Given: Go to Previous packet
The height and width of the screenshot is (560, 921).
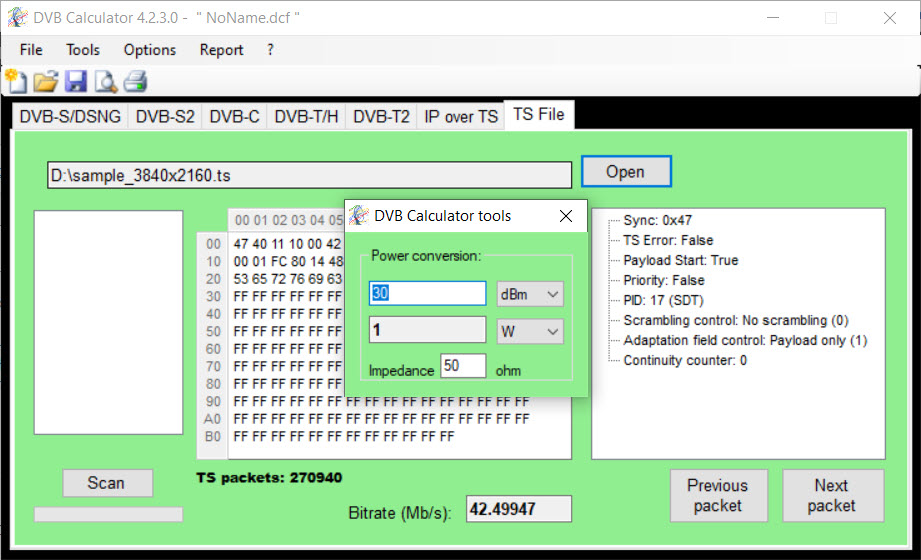Looking at the screenshot, I should coord(718,495).
